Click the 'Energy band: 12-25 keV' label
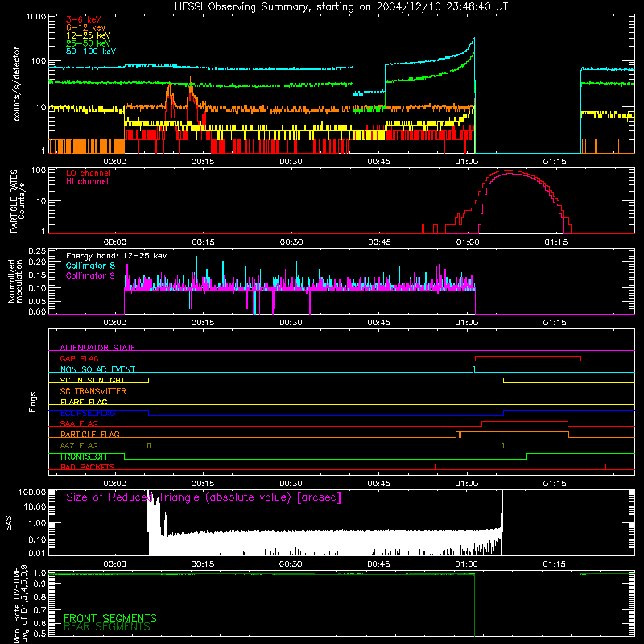Viewport: 644px width, 644px height. tap(117, 256)
